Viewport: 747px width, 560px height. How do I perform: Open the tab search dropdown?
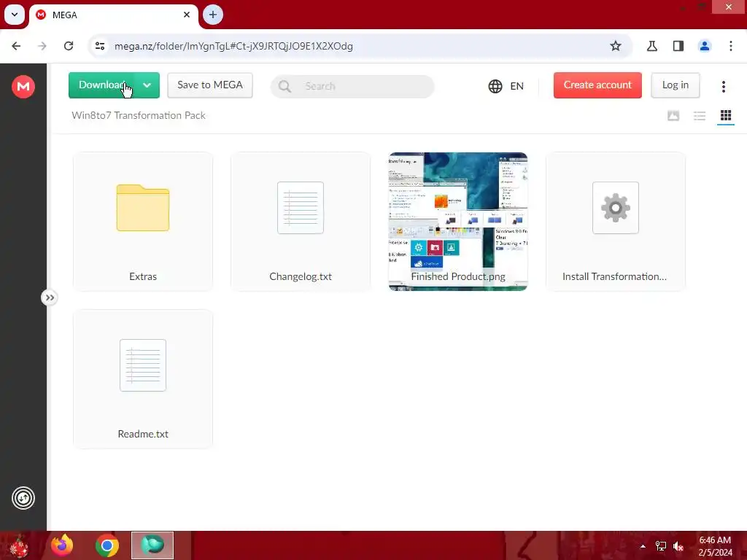[15, 15]
